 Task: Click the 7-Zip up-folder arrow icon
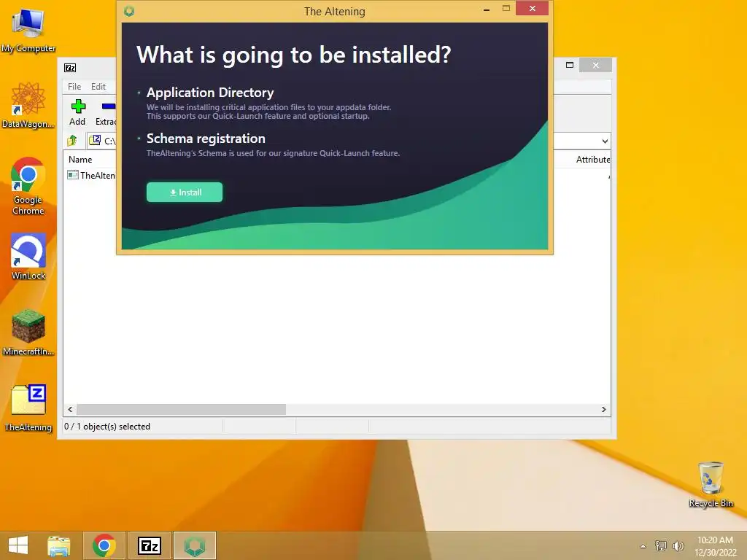[x=72, y=141]
